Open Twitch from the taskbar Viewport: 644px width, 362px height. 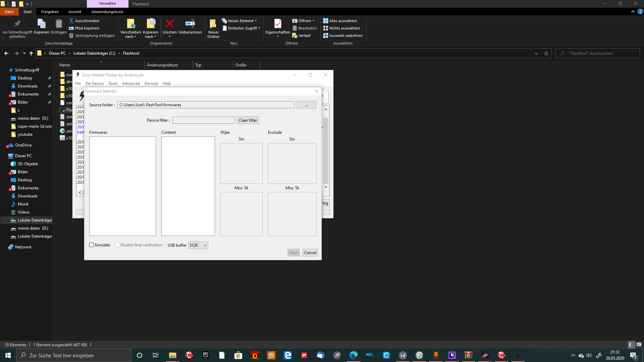tap(452, 355)
